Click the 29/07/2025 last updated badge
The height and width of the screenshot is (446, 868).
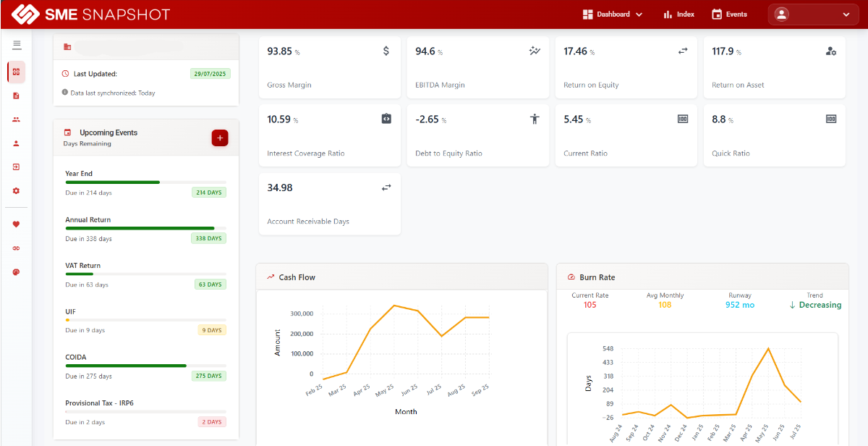[209, 74]
